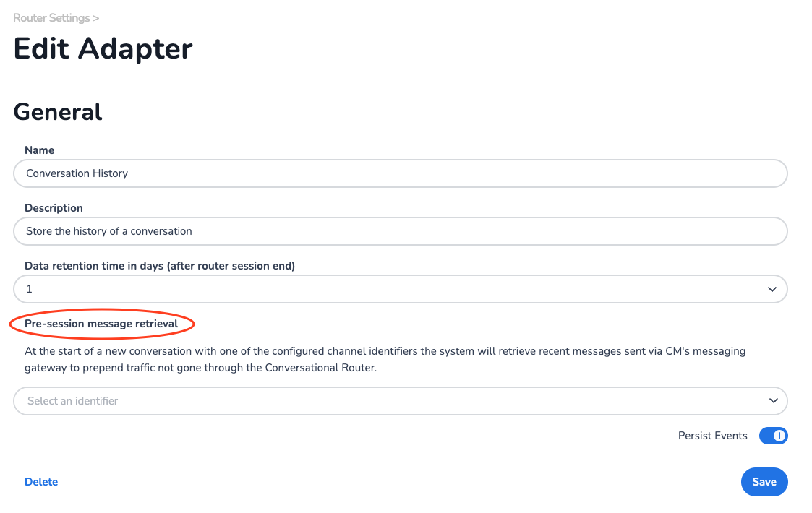
Task: Click the Name field label
Action: coord(39,150)
